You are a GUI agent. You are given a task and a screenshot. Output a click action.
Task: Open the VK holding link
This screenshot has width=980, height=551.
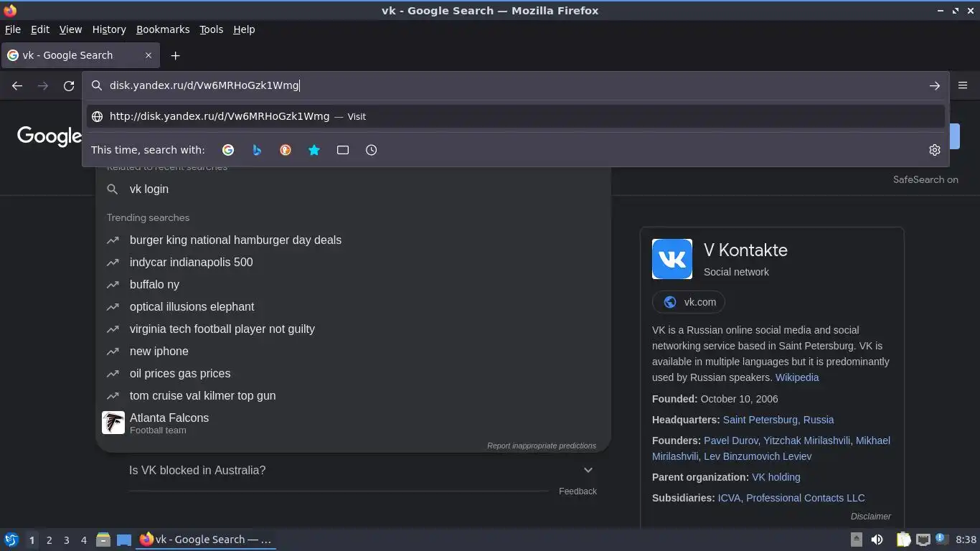tap(776, 477)
